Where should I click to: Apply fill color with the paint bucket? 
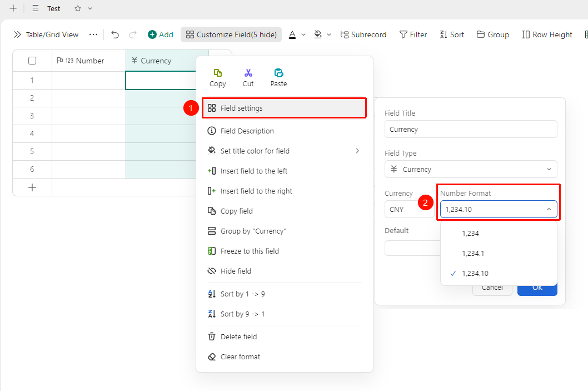[x=318, y=34]
